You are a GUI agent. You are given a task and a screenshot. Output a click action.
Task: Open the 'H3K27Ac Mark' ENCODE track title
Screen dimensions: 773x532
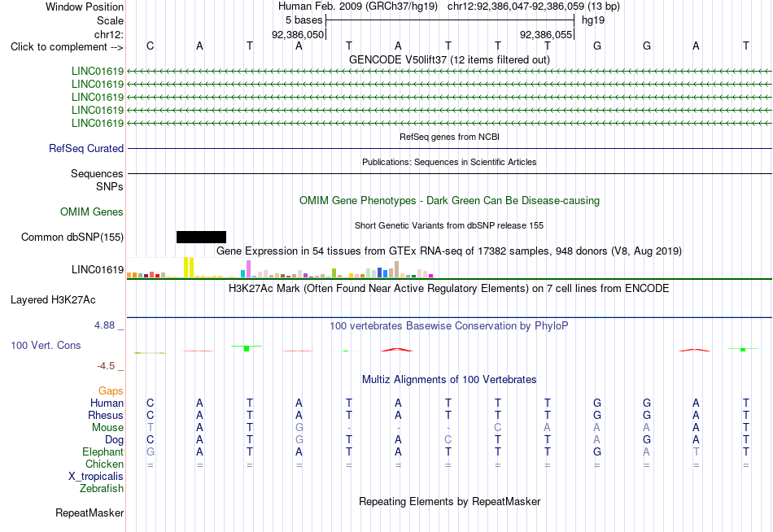pyautogui.click(x=448, y=289)
